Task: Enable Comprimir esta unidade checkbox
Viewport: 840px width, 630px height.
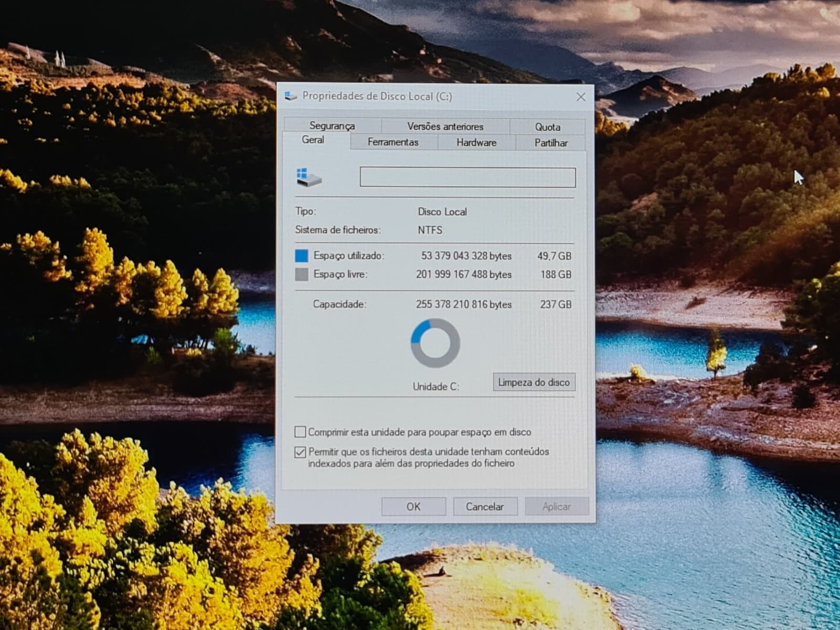Action: [300, 432]
